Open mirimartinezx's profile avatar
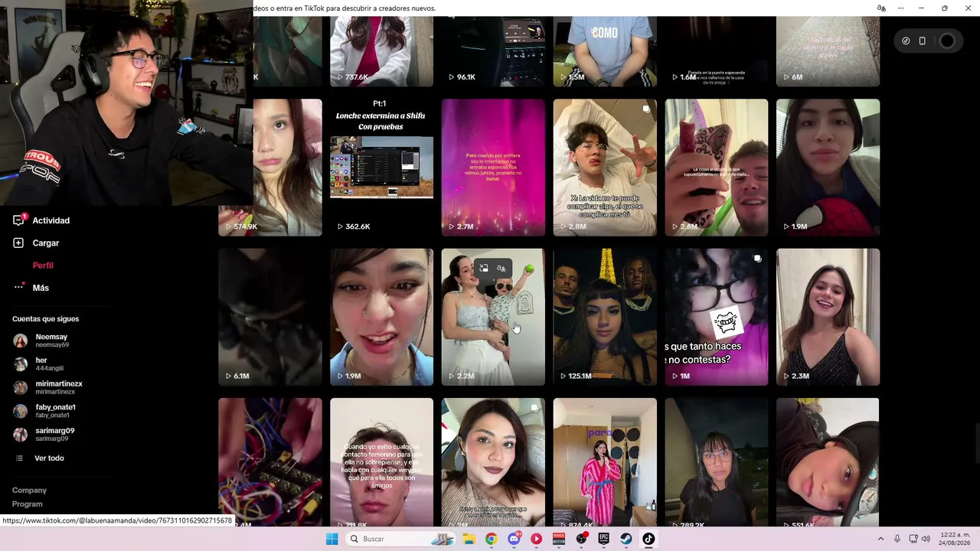Screen dimensions: 980x551 coord(20,387)
